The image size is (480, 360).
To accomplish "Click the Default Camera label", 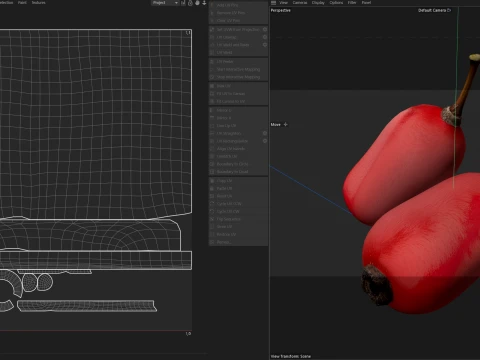I will coord(432,10).
